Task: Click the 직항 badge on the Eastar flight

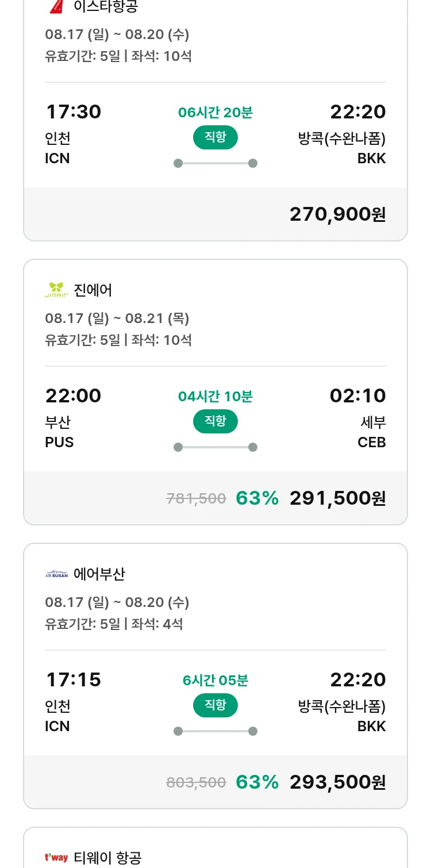Action: (215, 137)
